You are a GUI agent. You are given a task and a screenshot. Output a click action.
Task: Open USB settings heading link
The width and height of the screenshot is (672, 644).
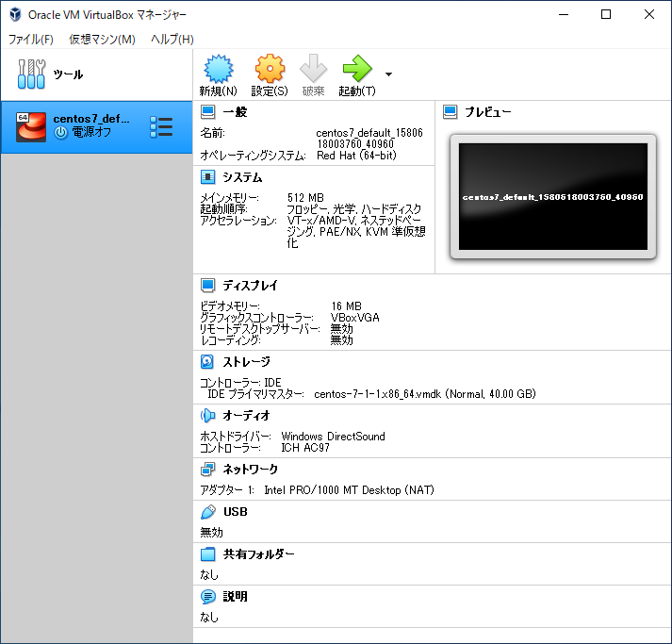pyautogui.click(x=236, y=511)
